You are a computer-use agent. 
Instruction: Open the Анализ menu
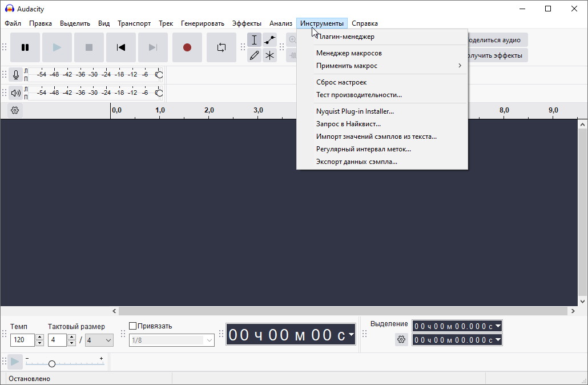click(281, 23)
